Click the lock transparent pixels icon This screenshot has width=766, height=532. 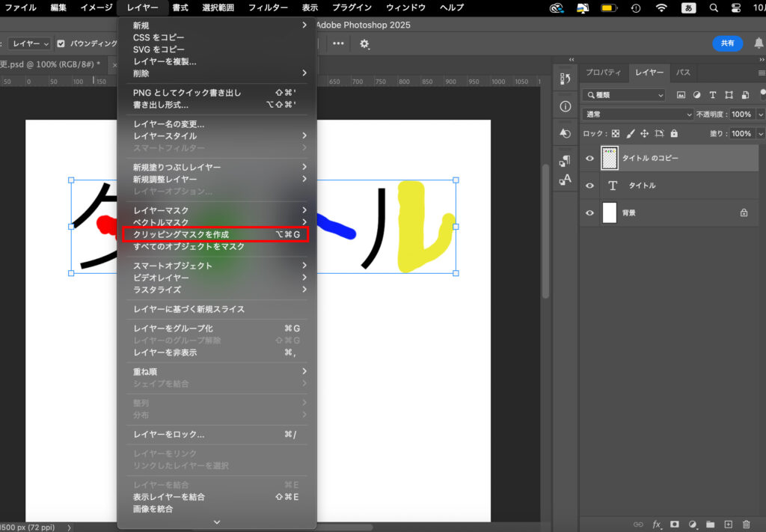(616, 134)
